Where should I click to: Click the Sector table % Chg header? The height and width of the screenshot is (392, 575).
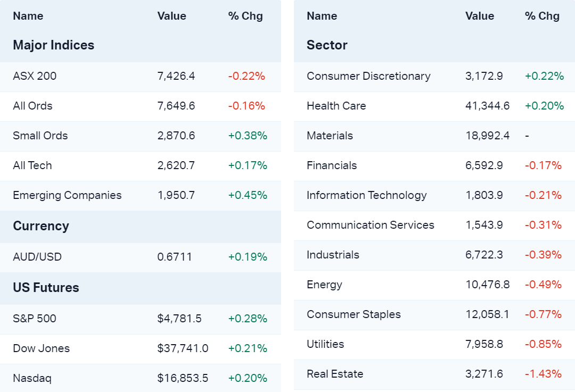pos(542,16)
